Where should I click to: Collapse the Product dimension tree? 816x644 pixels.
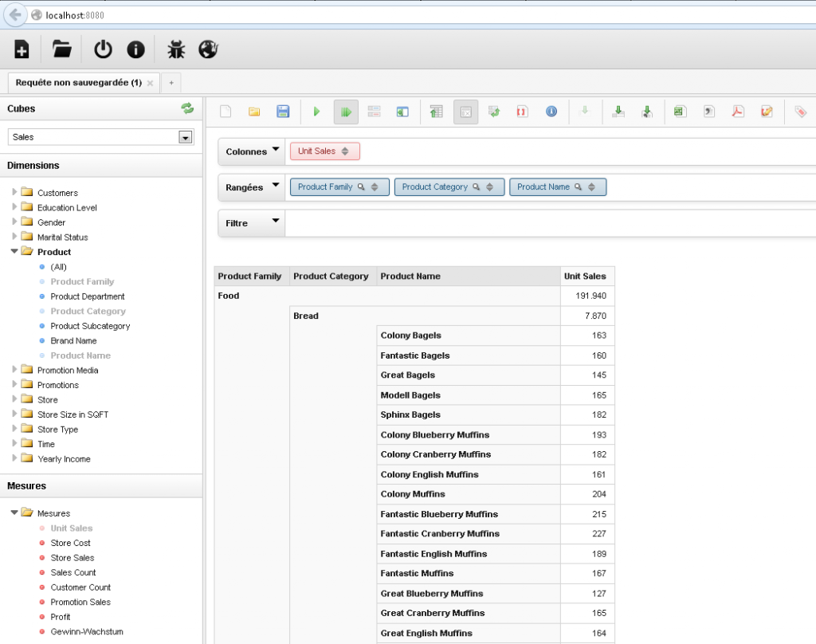click(x=14, y=252)
